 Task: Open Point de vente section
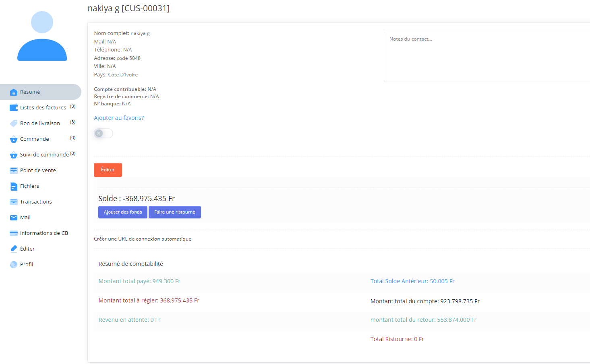38,171
